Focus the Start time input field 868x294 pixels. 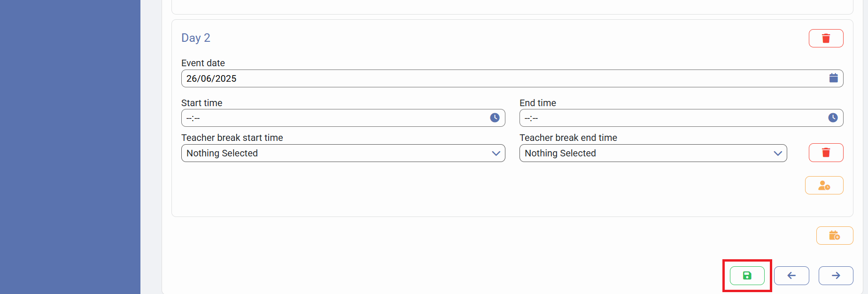(333, 118)
